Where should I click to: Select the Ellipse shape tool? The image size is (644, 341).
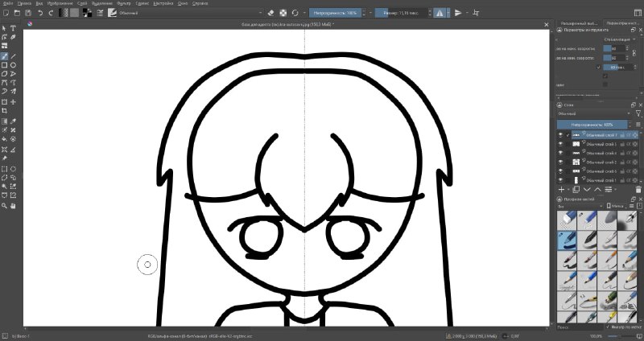[x=13, y=65]
